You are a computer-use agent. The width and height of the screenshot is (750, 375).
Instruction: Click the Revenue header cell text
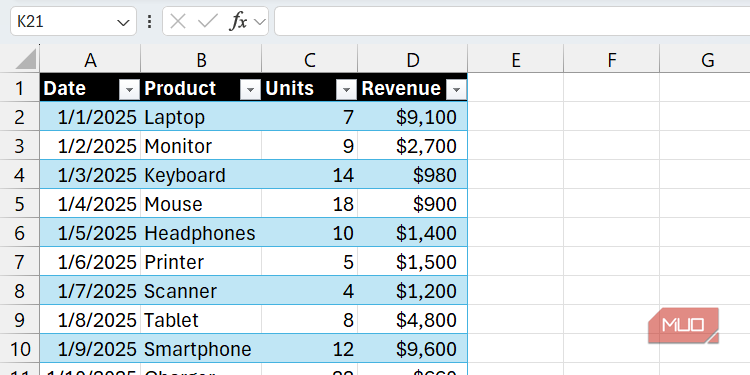(x=401, y=88)
